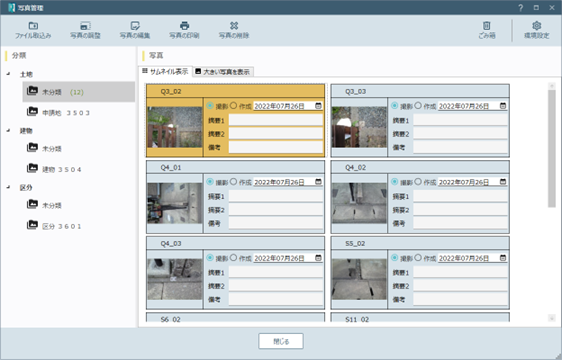Select 土地 未分類 (12) folder
562x360 pixels.
[x=79, y=92]
